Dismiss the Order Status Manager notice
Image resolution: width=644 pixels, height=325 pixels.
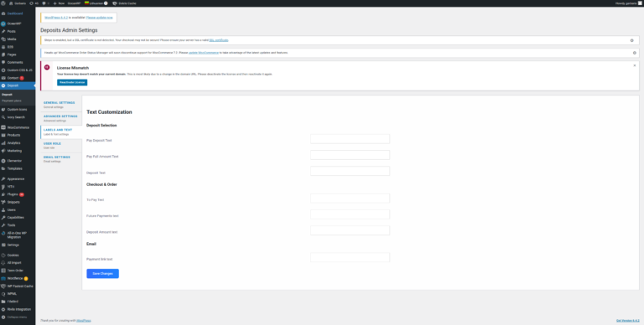[634, 53]
